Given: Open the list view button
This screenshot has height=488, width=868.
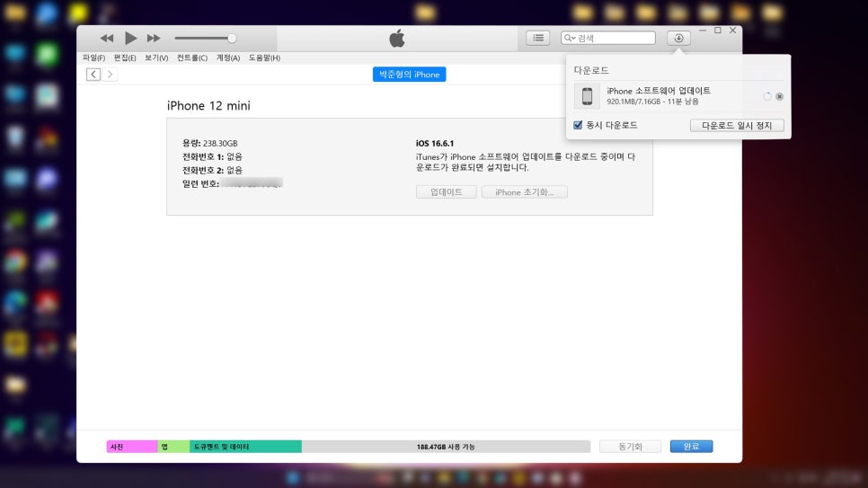Looking at the screenshot, I should click(x=537, y=38).
